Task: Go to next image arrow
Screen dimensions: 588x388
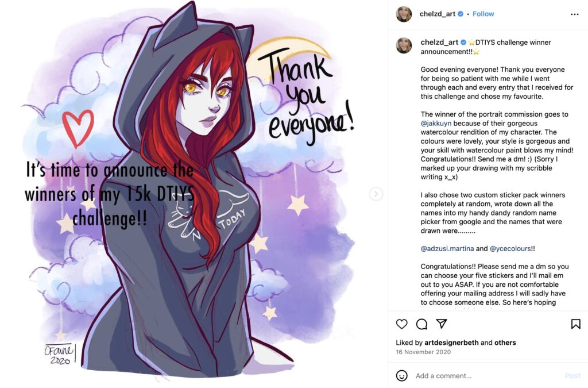Action: pos(376,194)
